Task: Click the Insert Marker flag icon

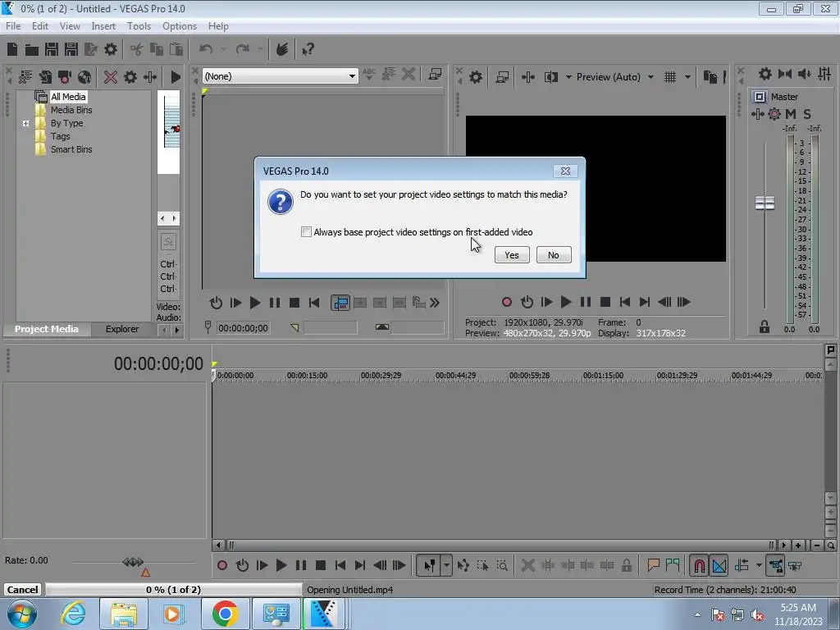Action: (x=653, y=565)
